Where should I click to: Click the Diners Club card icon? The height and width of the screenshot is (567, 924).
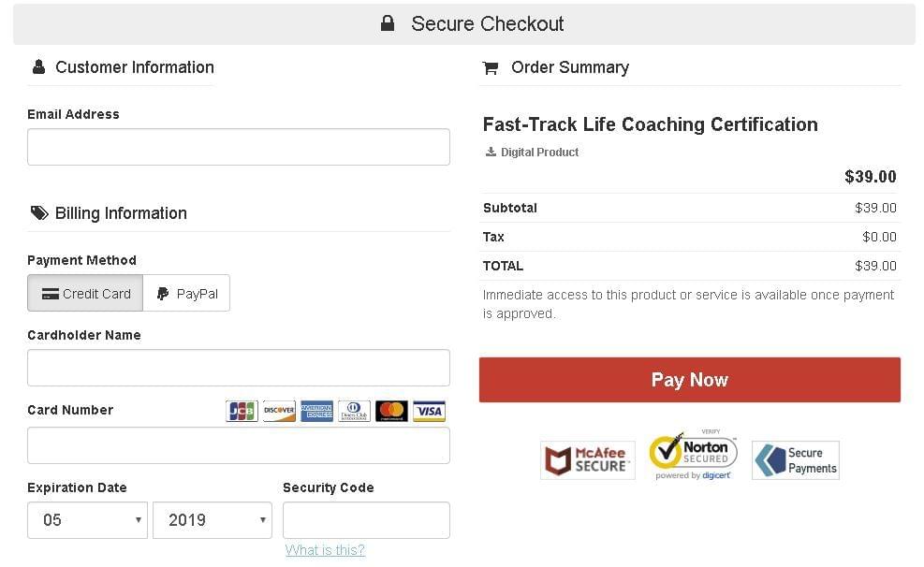pos(354,411)
